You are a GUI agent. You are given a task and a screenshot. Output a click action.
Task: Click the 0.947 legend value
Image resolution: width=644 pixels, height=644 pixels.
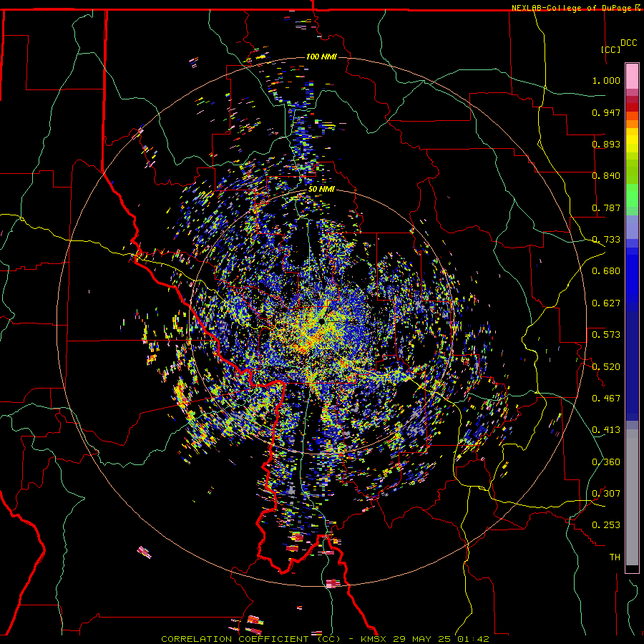(606, 112)
